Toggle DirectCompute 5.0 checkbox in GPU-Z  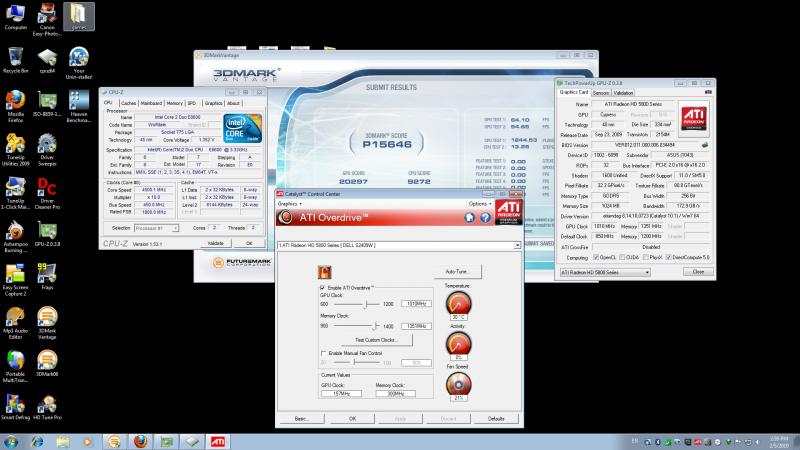click(668, 257)
